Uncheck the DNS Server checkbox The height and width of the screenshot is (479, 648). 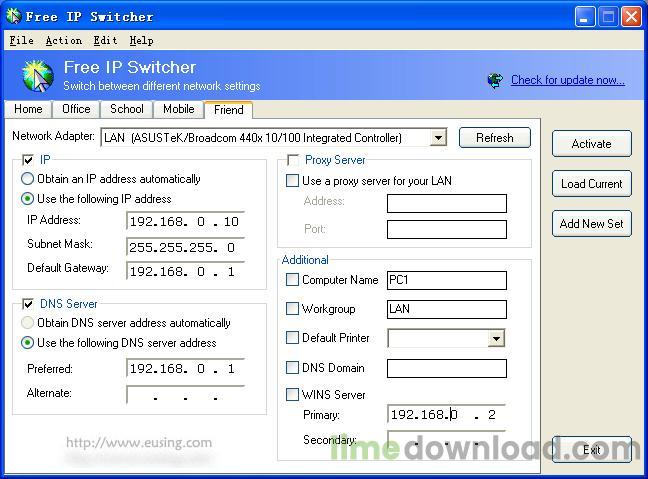pyautogui.click(x=28, y=304)
